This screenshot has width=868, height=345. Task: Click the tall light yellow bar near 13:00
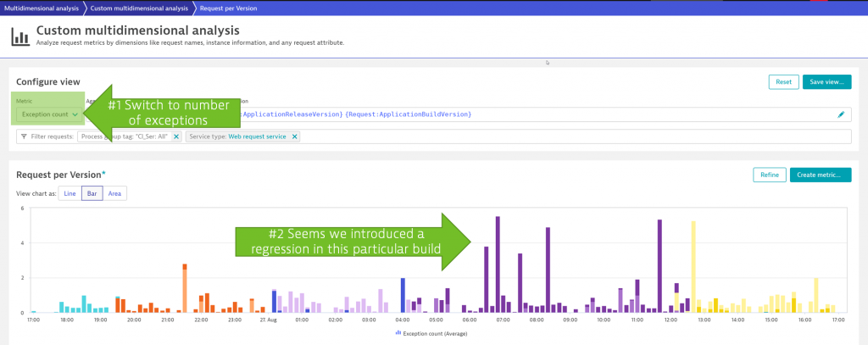pos(693,266)
